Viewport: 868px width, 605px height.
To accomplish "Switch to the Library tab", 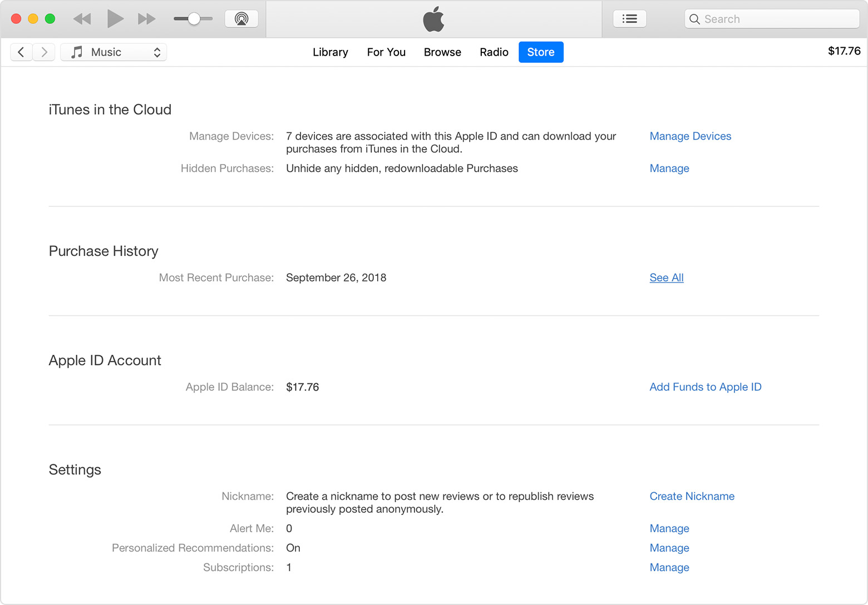I will click(x=331, y=52).
